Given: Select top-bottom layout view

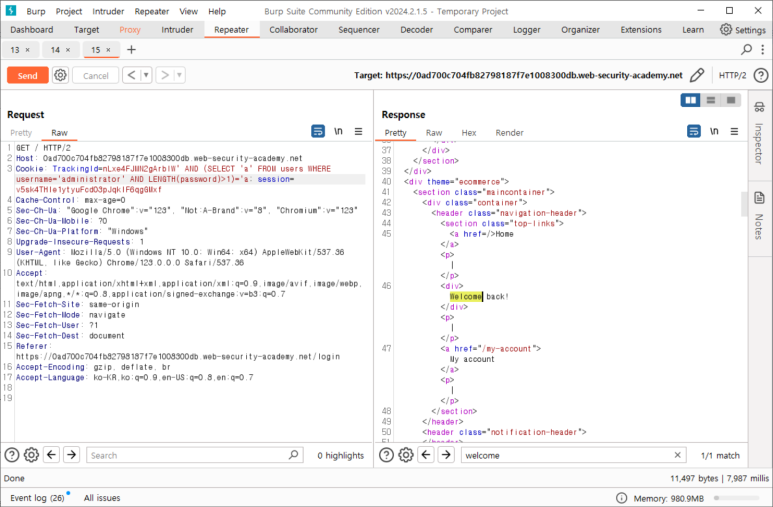Looking at the screenshot, I should tap(711, 100).
